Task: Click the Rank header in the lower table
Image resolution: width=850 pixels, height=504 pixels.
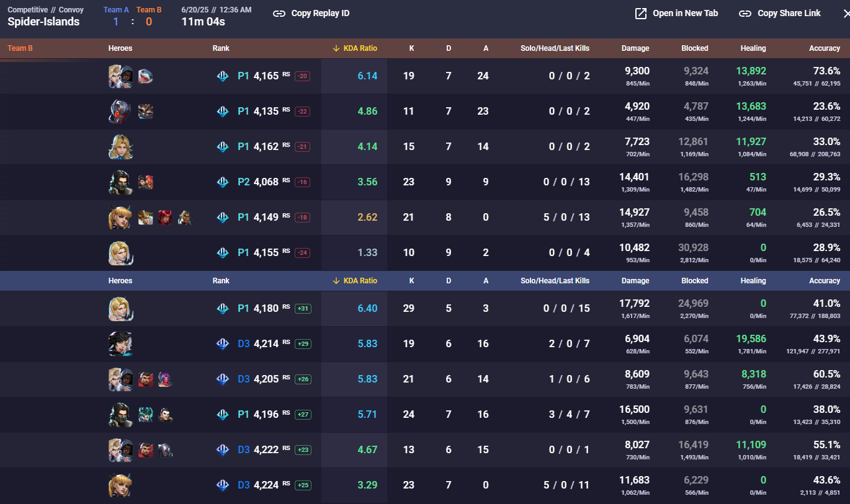Action: 221,281
